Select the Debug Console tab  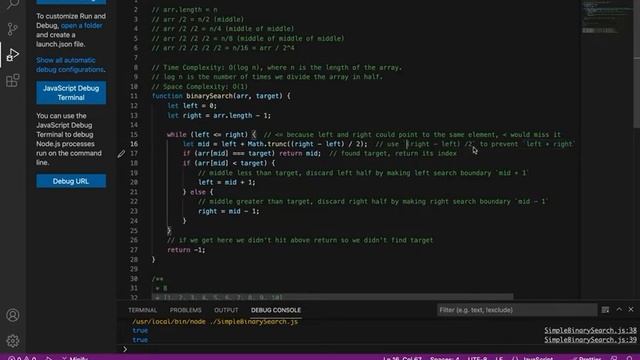click(276, 310)
